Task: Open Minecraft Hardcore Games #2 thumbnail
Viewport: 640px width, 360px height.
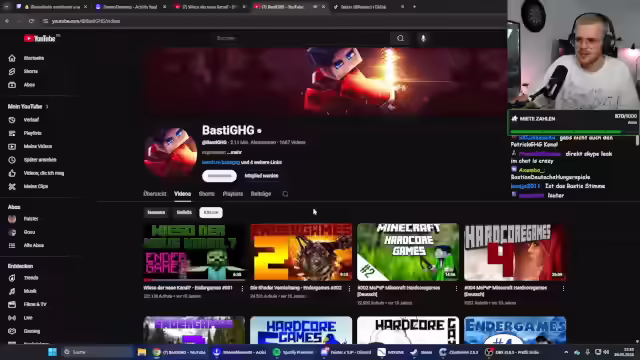Action: click(408, 252)
